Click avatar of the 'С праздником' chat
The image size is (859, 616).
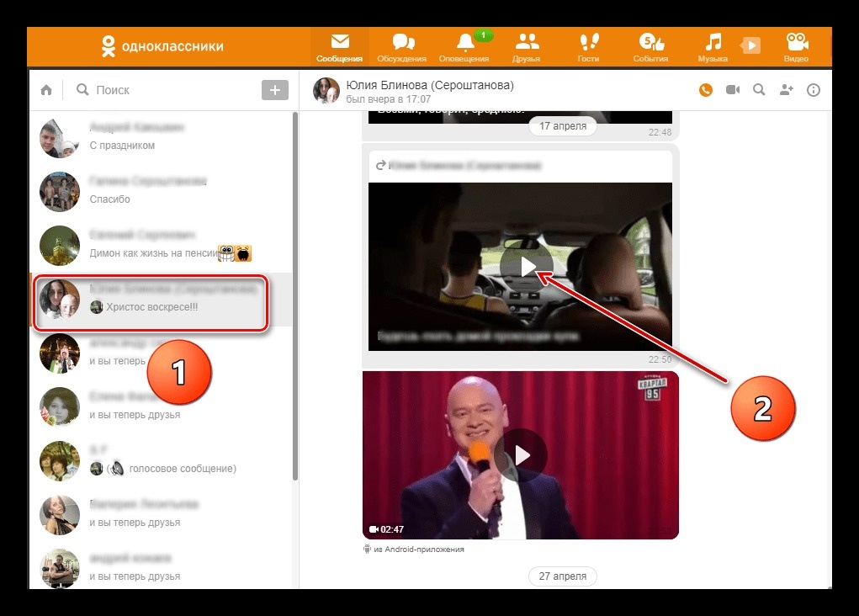point(60,137)
